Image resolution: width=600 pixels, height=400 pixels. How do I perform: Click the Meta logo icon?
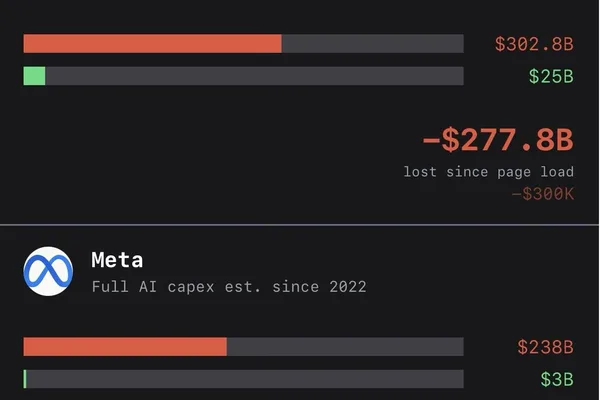tap(48, 271)
